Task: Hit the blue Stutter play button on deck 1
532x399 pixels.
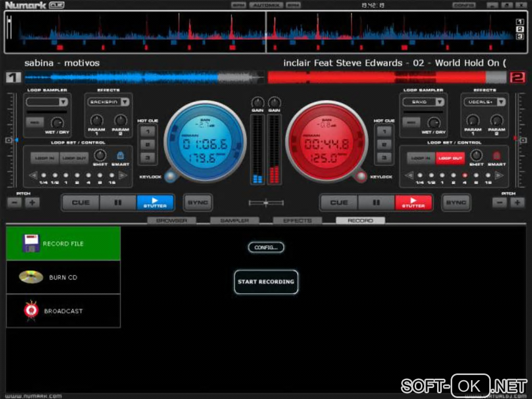Action: (x=155, y=202)
